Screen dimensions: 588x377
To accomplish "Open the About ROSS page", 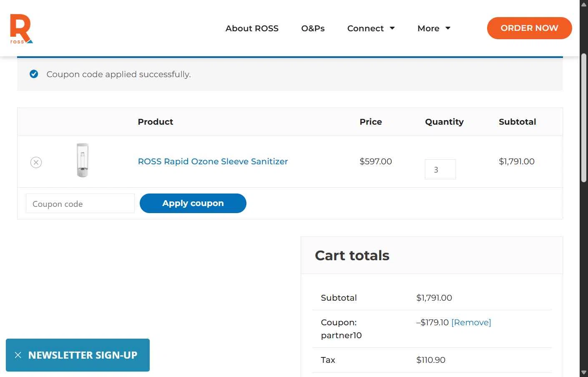I will (252, 28).
